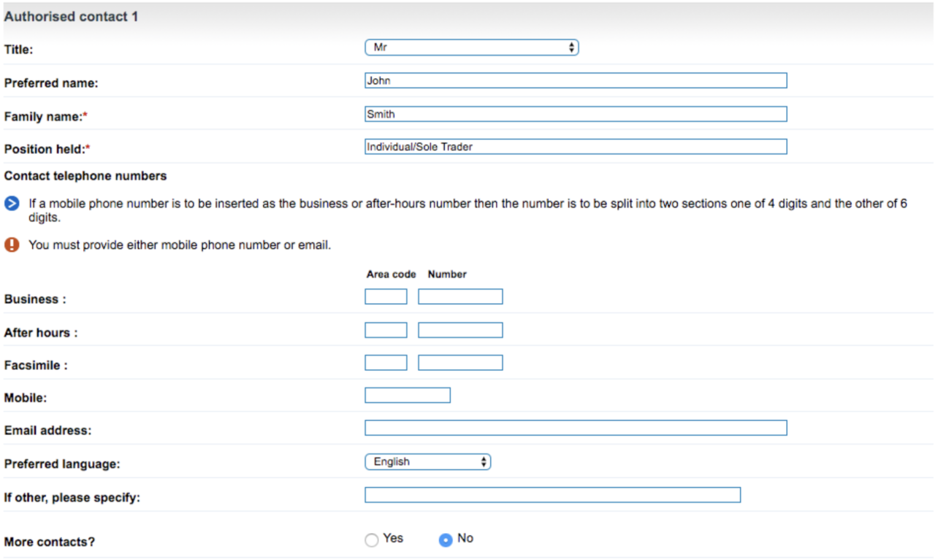Click the Mobile number field
Screen dimensions: 935x560
click(x=407, y=394)
